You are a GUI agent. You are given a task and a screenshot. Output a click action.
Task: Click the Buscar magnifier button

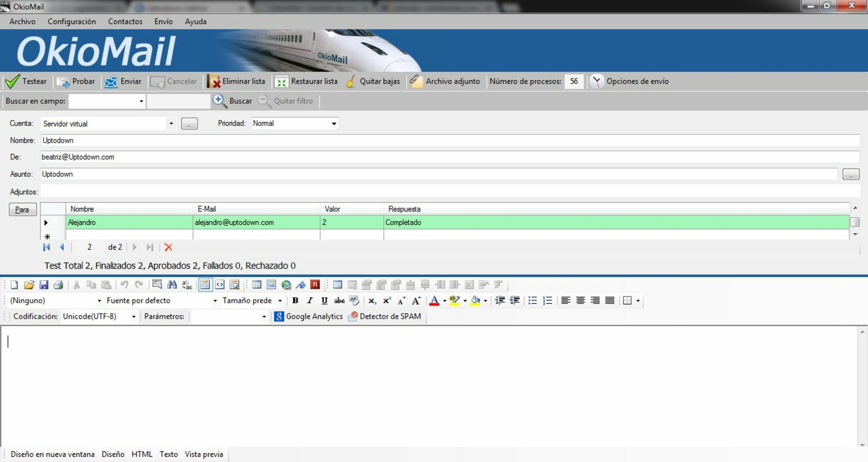click(x=233, y=101)
